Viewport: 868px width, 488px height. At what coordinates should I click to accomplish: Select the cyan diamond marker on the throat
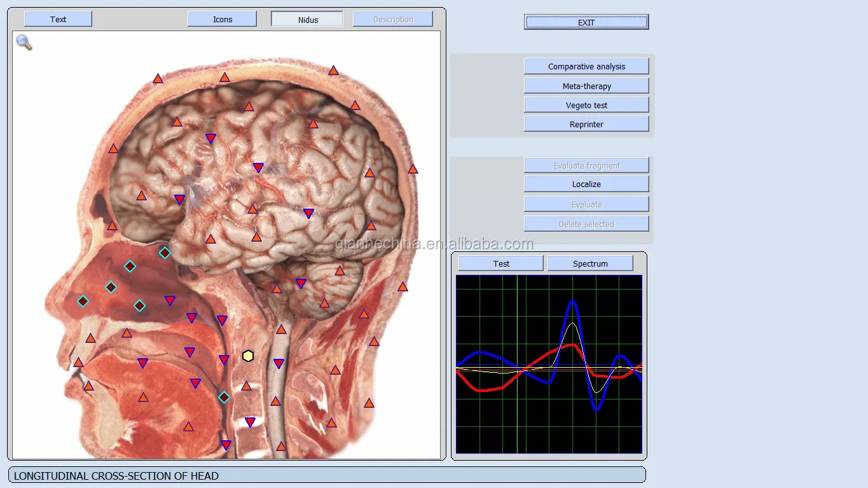click(x=224, y=398)
